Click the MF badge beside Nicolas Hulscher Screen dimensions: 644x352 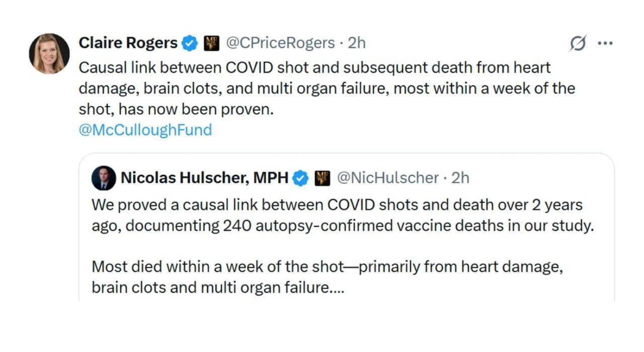pos(322,178)
